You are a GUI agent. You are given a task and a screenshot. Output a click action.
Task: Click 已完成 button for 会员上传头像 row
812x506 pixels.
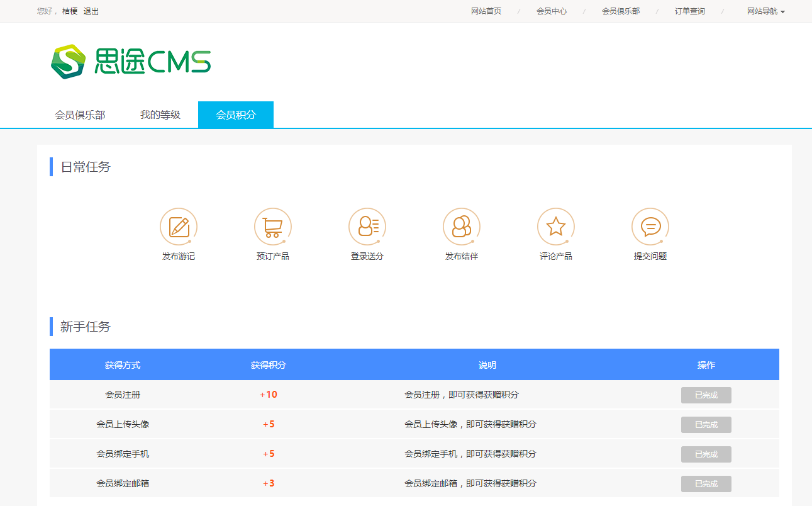706,425
